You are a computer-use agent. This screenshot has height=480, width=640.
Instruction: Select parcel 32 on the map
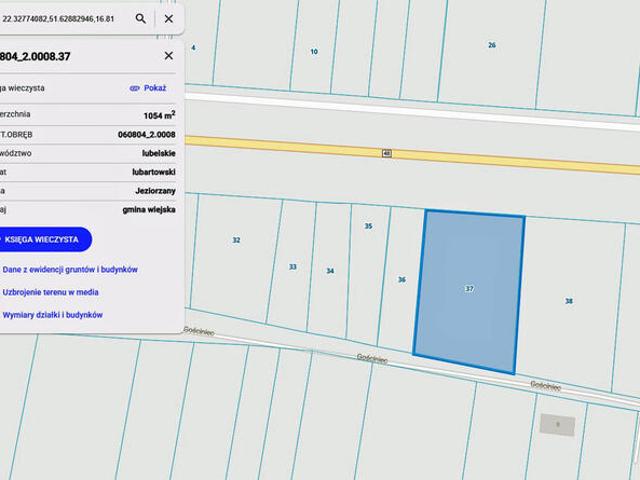click(x=236, y=240)
